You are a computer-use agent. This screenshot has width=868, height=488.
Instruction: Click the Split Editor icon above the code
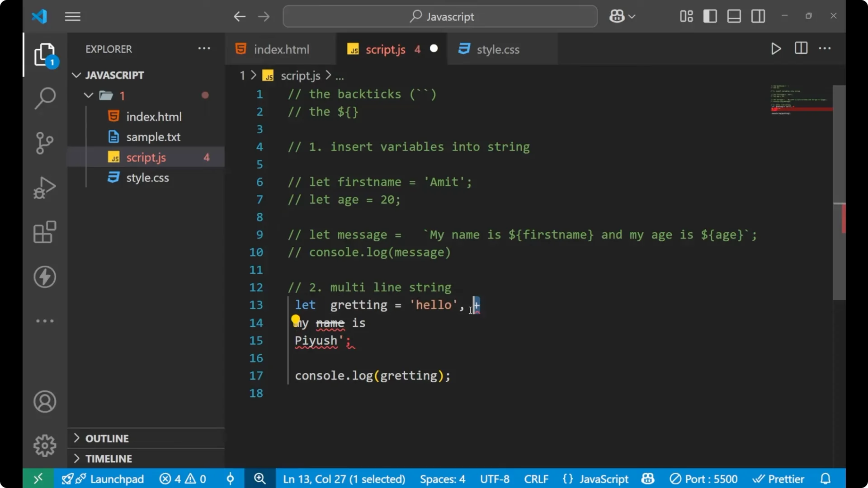801,48
